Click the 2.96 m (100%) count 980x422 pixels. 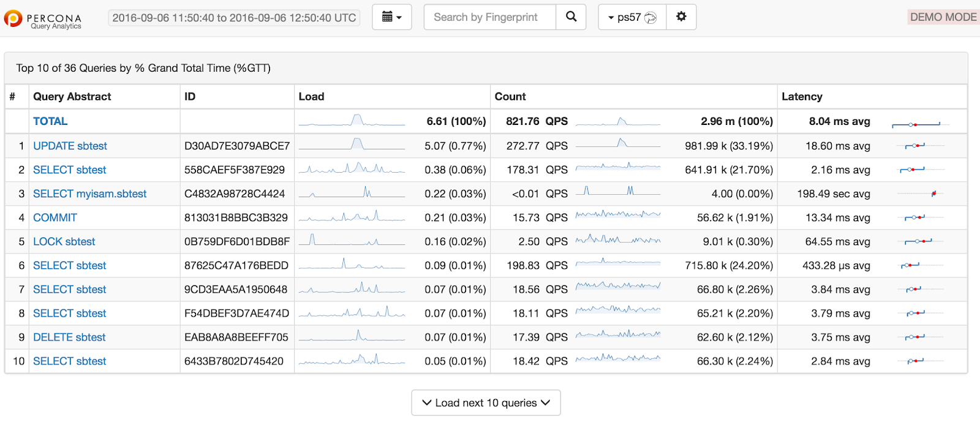pos(737,121)
